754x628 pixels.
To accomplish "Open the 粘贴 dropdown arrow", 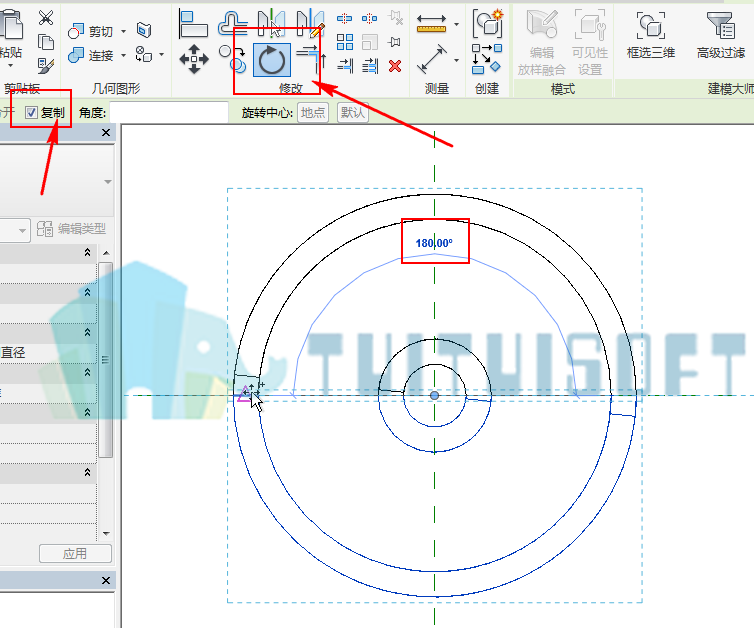I will (x=11, y=64).
